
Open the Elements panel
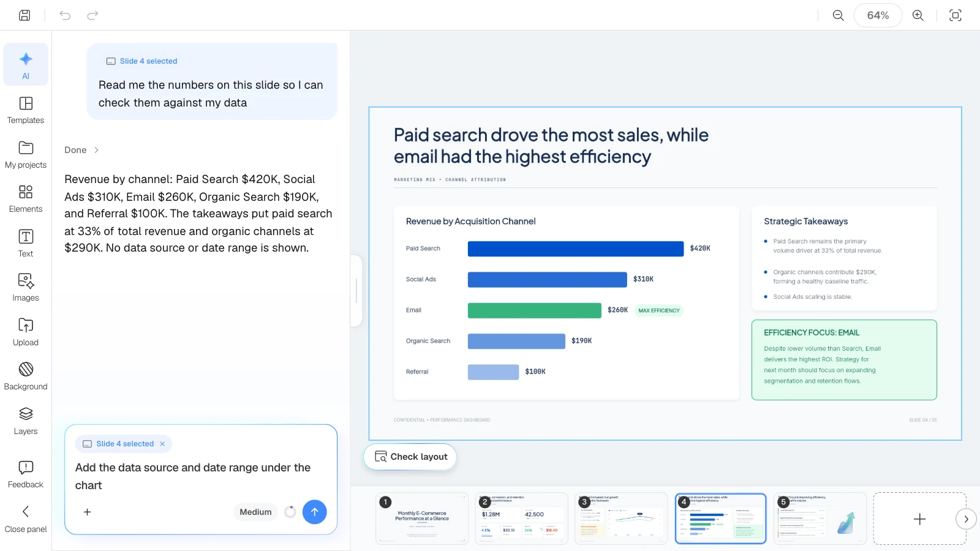tap(26, 199)
